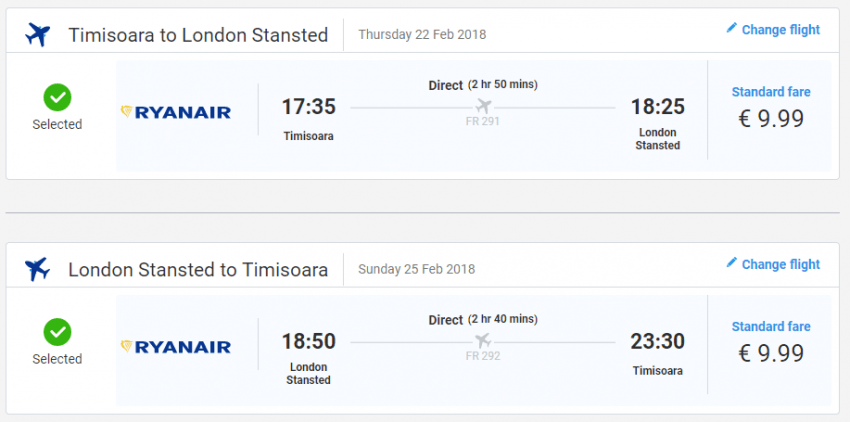The width and height of the screenshot is (850, 422).
Task: Click the 17:35 Timisoara departure time
Action: click(308, 107)
